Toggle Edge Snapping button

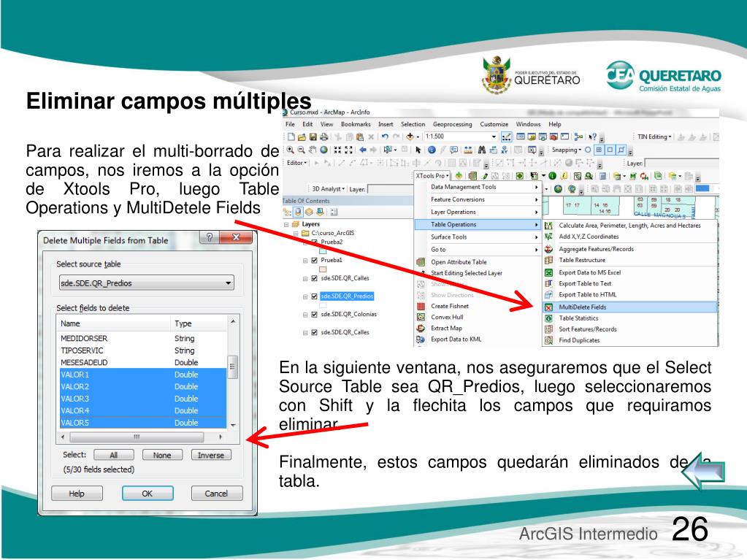[621, 150]
